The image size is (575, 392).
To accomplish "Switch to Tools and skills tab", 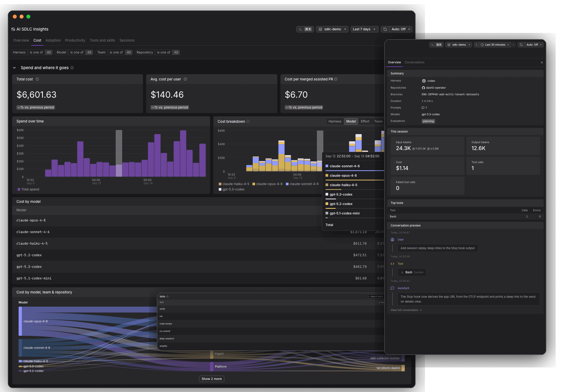I will 102,41.
